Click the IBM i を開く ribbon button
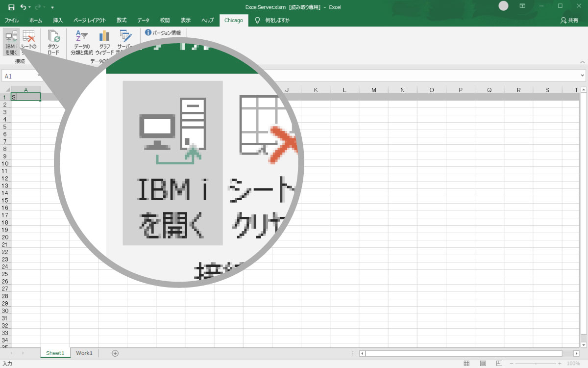Screen dimensions: 588x368 11,43
